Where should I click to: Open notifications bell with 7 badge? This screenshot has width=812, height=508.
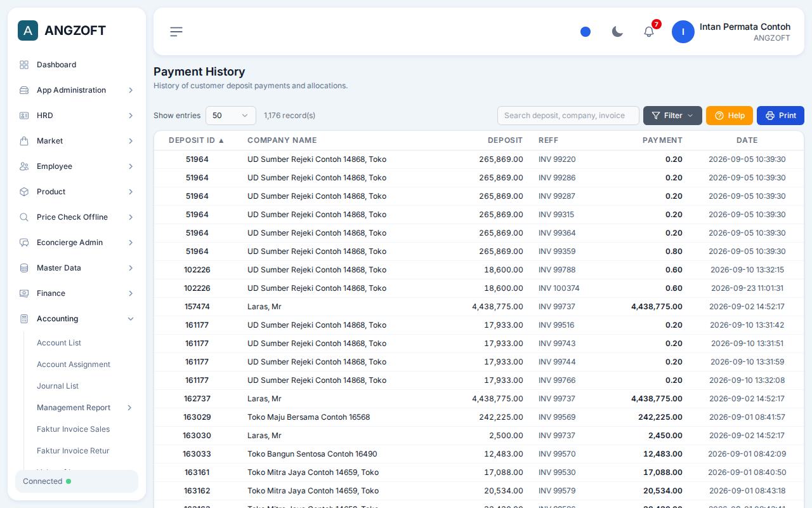coord(649,32)
